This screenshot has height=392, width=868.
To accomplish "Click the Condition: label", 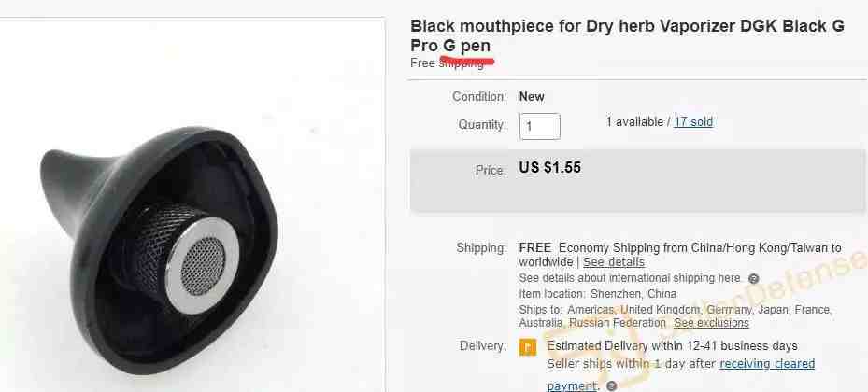I will pos(479,97).
